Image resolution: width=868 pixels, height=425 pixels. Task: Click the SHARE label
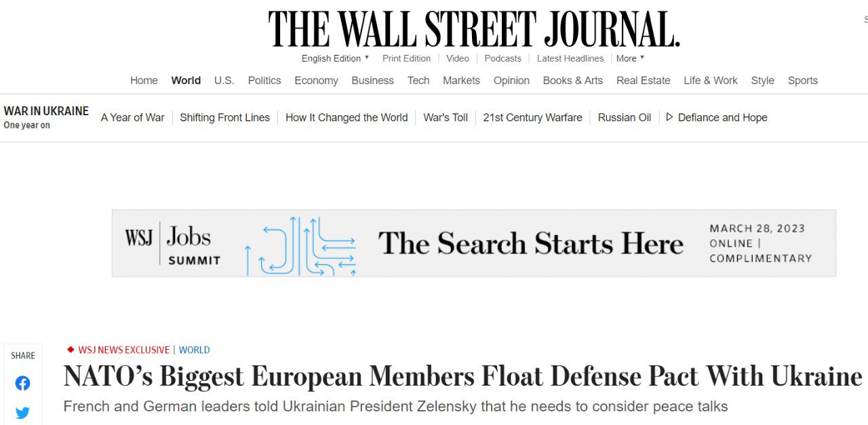pos(23,356)
